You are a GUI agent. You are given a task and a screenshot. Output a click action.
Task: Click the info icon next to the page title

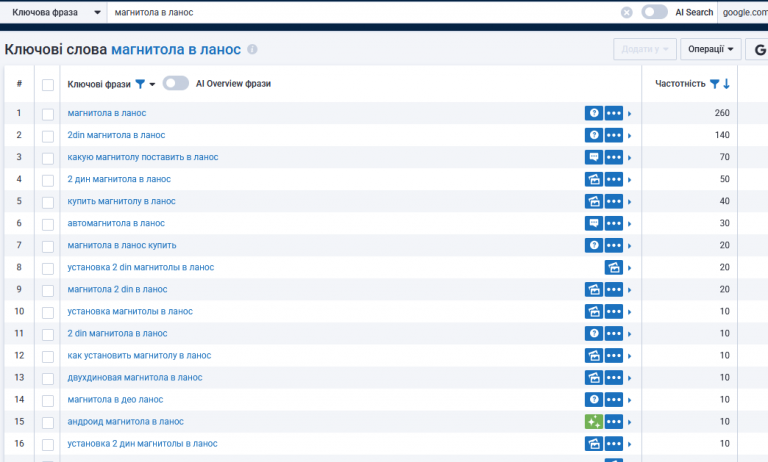coord(252,49)
